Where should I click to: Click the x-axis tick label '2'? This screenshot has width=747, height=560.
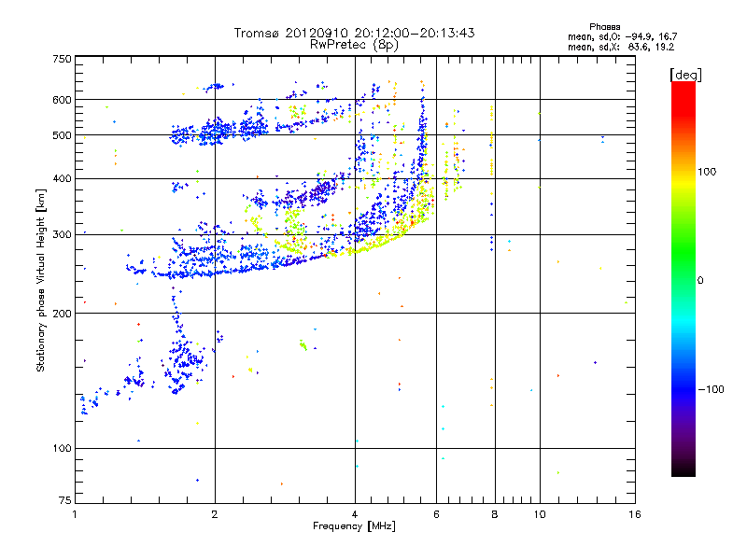[x=215, y=514]
